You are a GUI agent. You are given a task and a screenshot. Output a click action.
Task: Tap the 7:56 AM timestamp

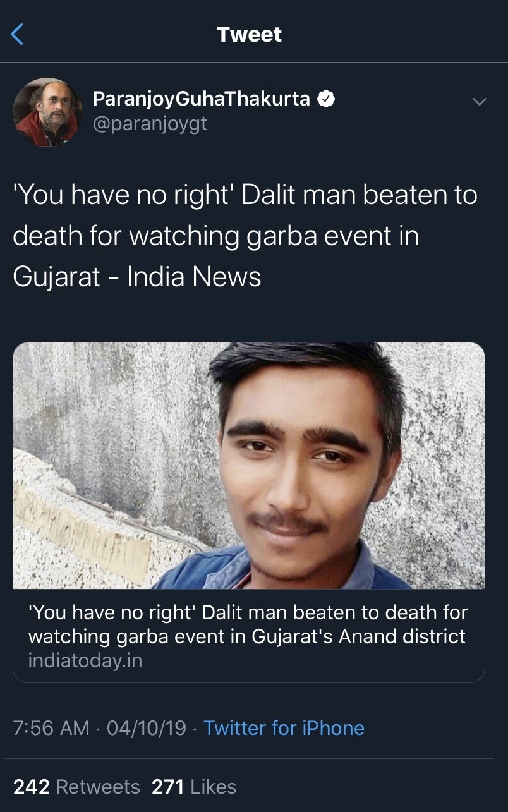click(x=51, y=728)
